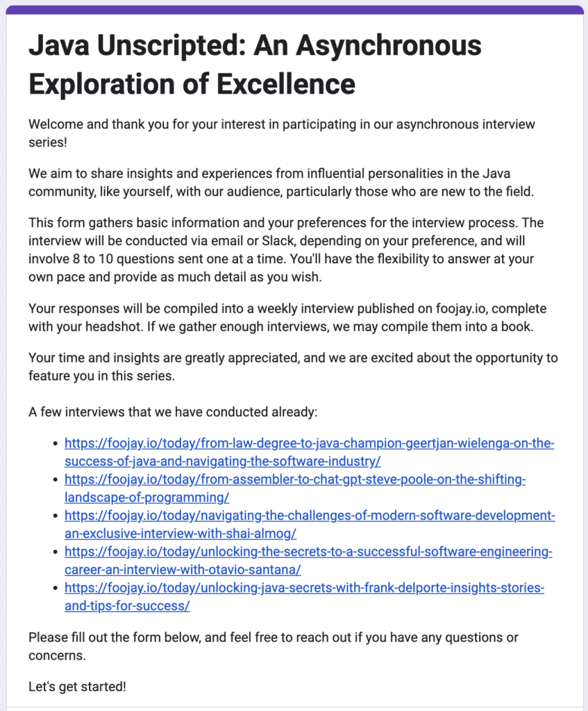Open the Otavio Santana interview link
Viewport: 588px width, 711px height.
click(308, 561)
